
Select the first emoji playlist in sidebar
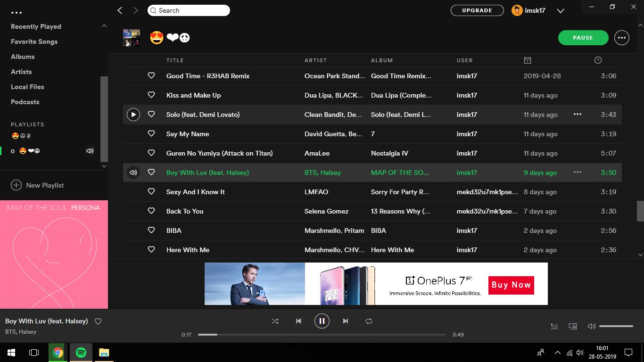point(21,136)
